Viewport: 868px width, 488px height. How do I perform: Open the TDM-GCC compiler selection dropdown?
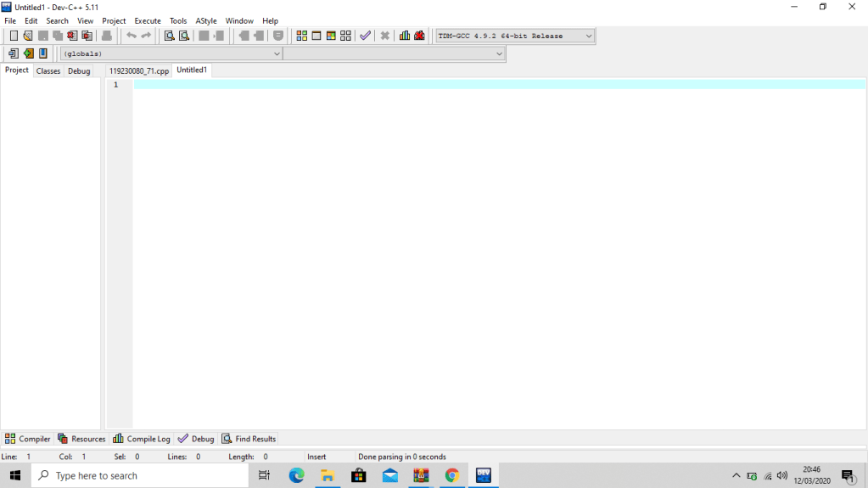[515, 36]
